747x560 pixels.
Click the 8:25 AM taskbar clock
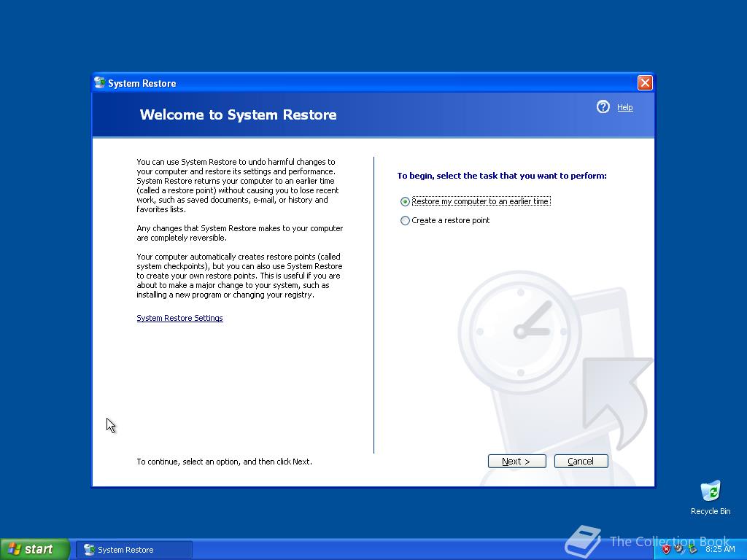(720, 550)
